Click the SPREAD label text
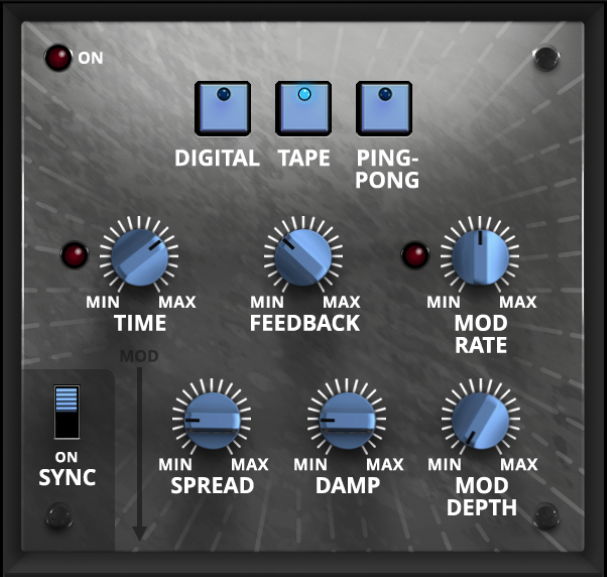Viewport: 607px width, 577px height. tap(212, 485)
